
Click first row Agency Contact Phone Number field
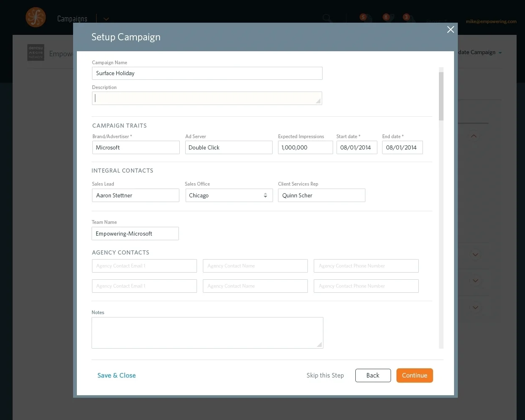coord(366,266)
